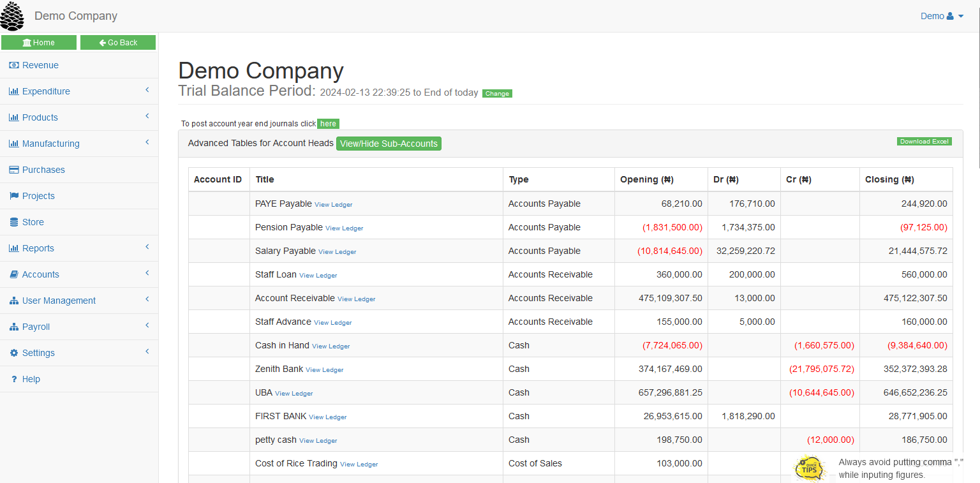Screen dimensions: 980x483
Task: View Ledger for UBA
Action: (x=293, y=394)
